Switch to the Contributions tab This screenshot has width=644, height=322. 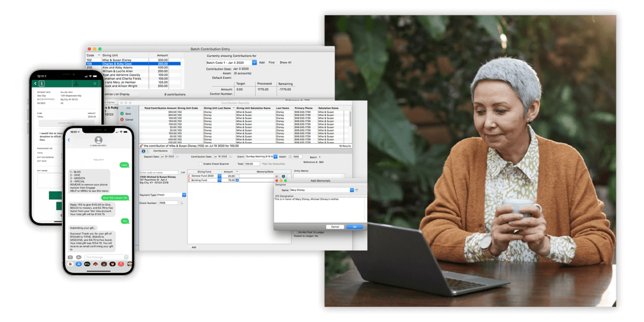point(160,151)
